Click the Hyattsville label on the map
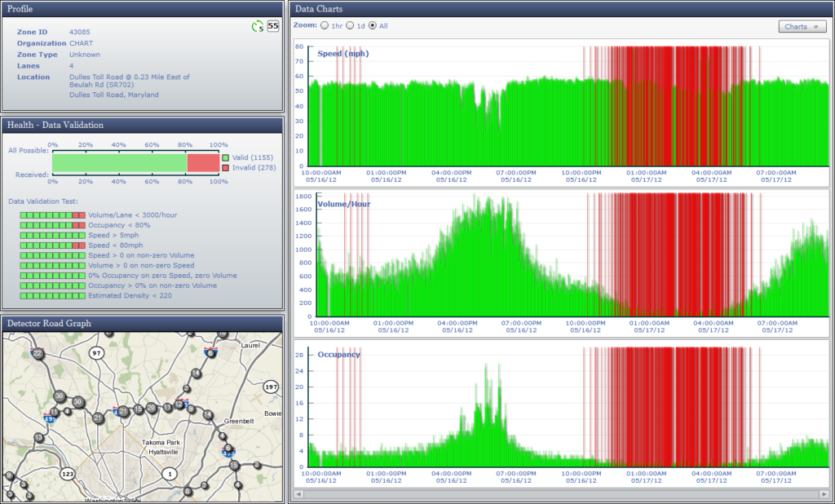The height and width of the screenshot is (504, 835). pyautogui.click(x=163, y=453)
